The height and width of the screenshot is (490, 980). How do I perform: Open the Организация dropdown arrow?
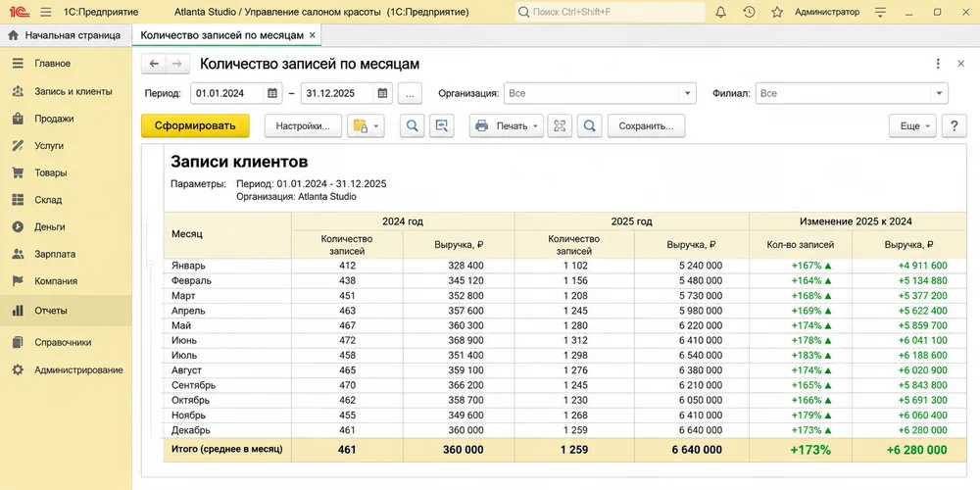click(687, 93)
